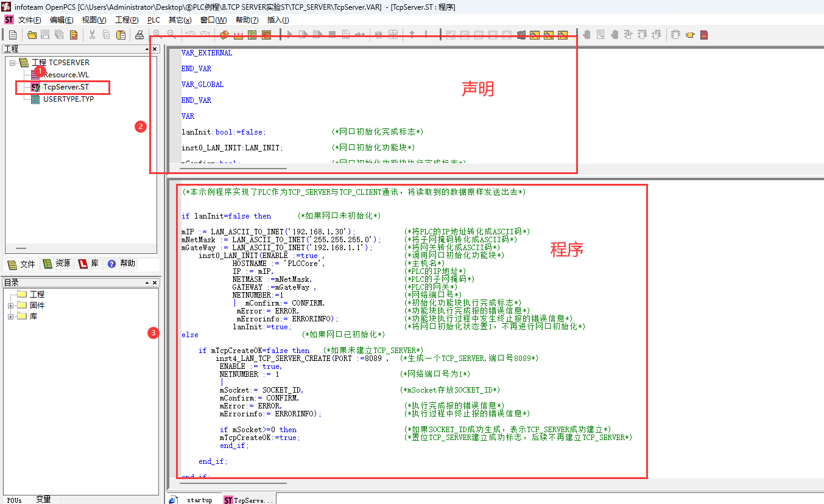
Task: Click the project tree horizontal scrollbar
Action: point(21,248)
